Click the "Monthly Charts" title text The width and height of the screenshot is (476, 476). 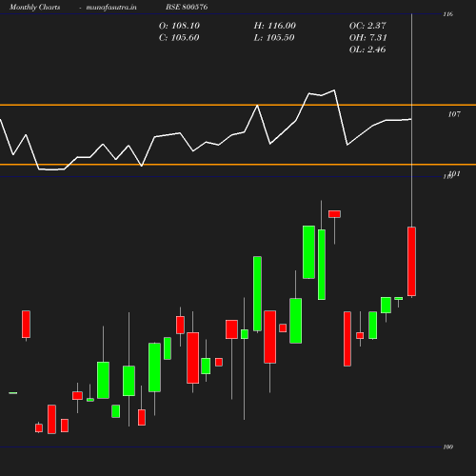pyautogui.click(x=34, y=7)
